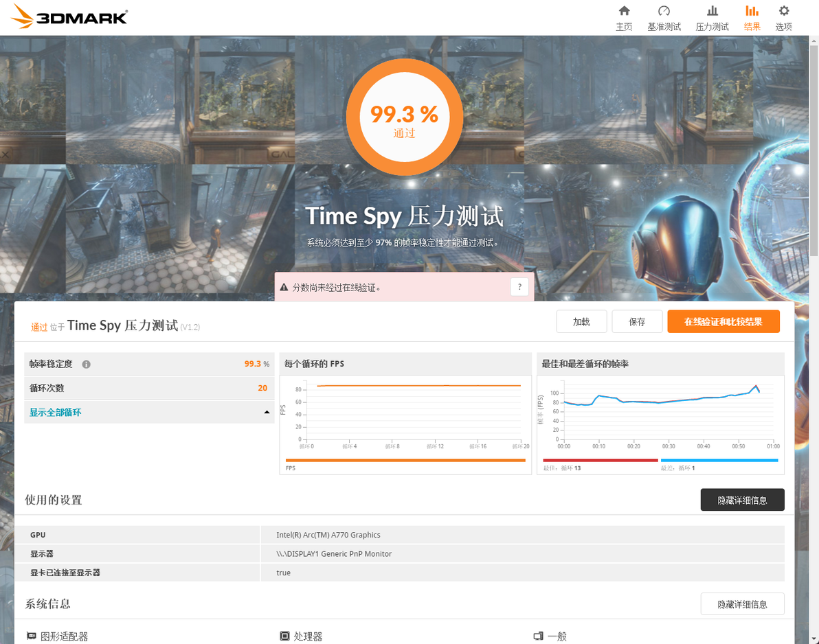Click info icon next to 帧率稳定度
The image size is (819, 644).
click(86, 365)
